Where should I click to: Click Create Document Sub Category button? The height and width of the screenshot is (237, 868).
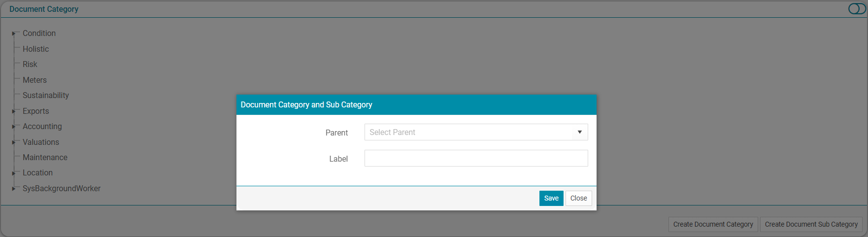pyautogui.click(x=811, y=224)
